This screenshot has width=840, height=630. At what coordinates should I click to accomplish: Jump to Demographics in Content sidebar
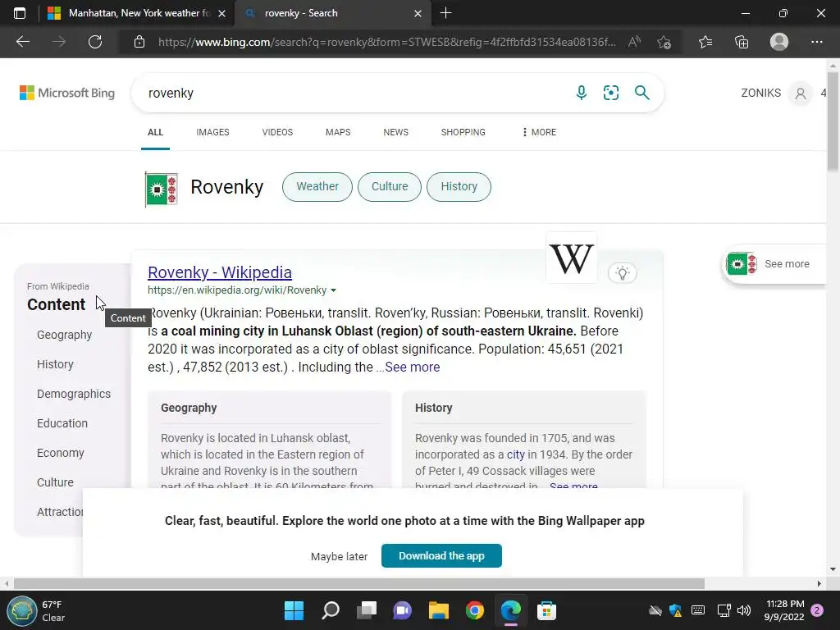tap(74, 394)
